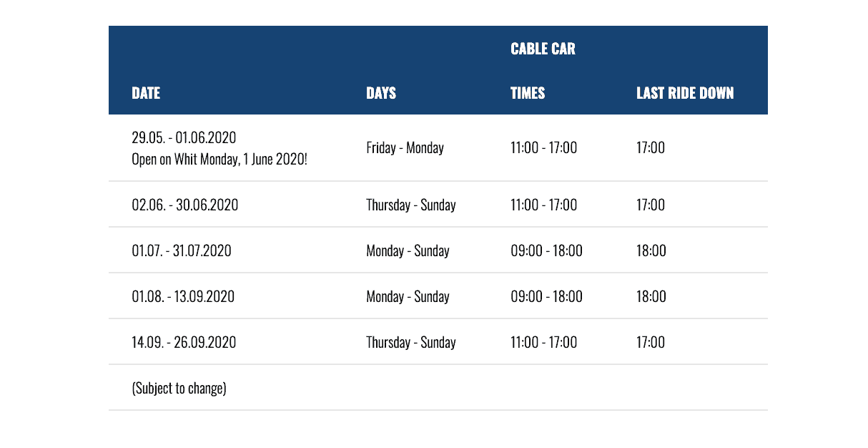Click the DAYS column header
Screen dimensions: 868x448
coord(380,93)
